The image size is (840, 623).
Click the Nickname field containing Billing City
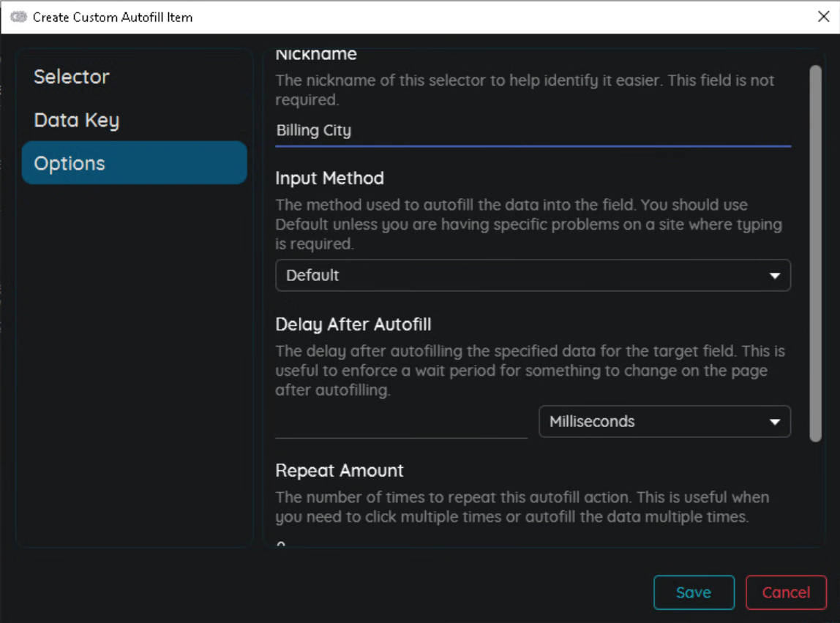point(532,131)
